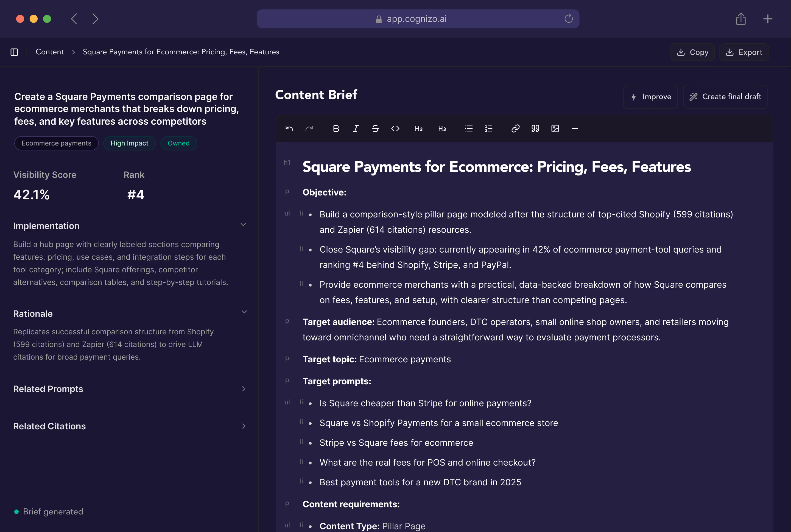Image resolution: width=791 pixels, height=532 pixels.
Task: Toggle bold formatting
Action: [x=336, y=128]
